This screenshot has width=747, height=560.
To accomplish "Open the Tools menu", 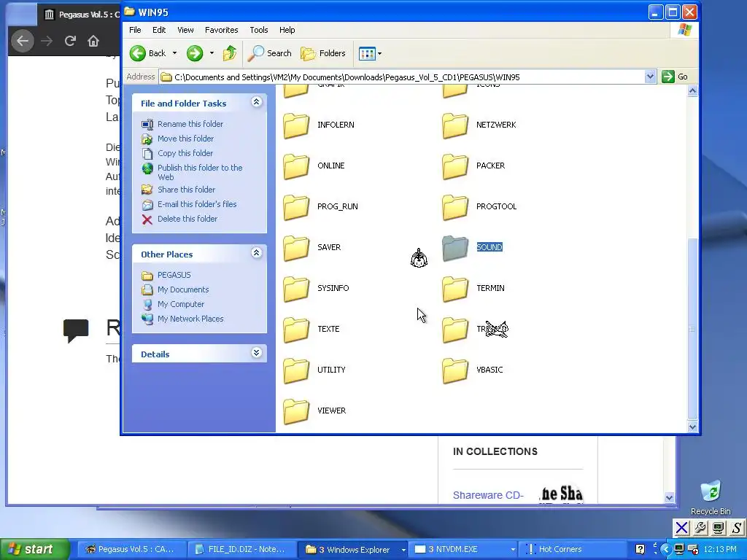I will [259, 29].
